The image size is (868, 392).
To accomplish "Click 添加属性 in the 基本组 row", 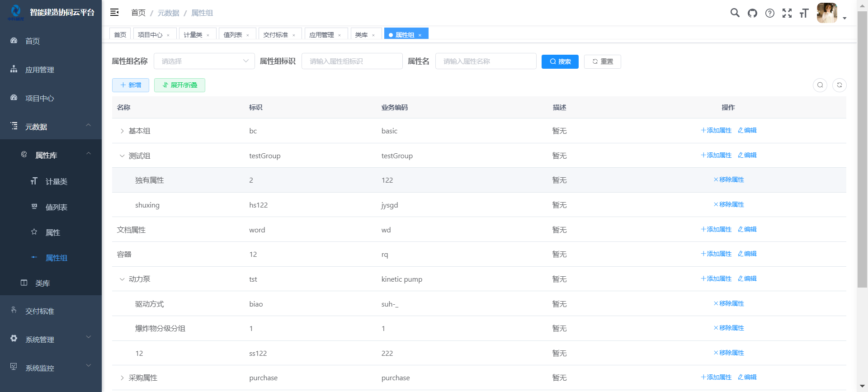I will click(x=716, y=130).
